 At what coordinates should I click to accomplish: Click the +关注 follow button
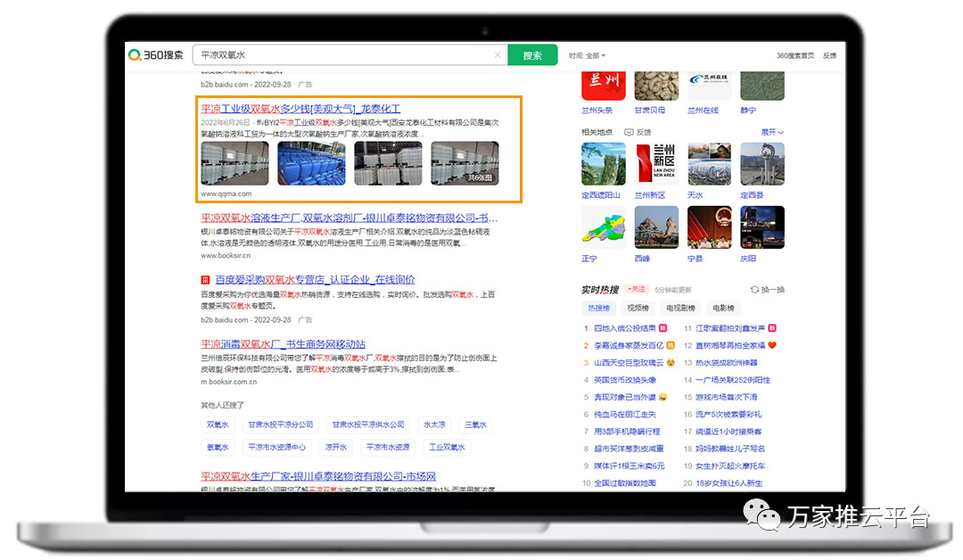click(x=637, y=290)
